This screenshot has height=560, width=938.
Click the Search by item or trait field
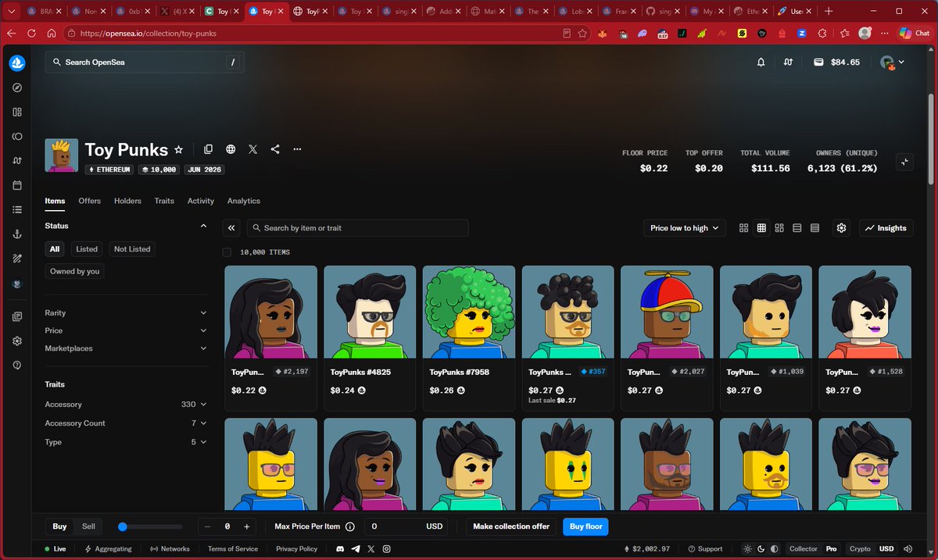(x=358, y=228)
